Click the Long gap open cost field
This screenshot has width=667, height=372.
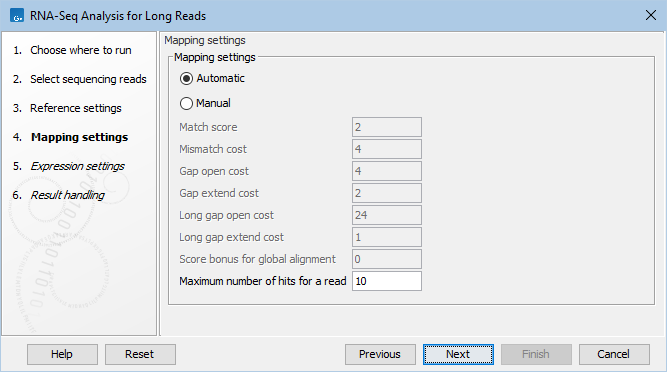click(387, 215)
